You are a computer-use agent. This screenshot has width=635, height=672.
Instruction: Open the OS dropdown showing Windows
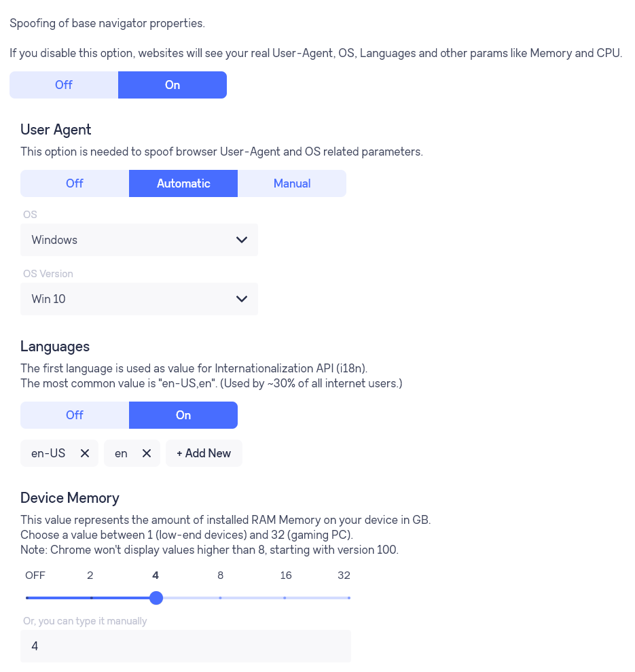pos(139,240)
